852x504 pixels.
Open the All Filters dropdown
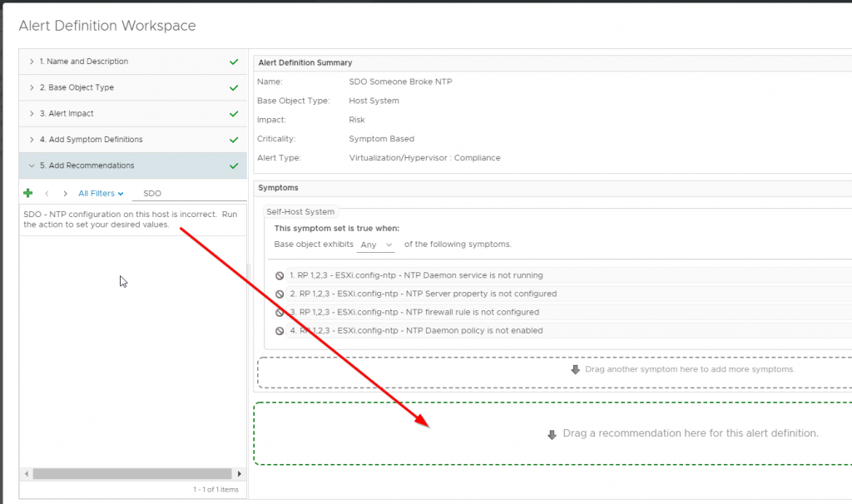click(101, 193)
